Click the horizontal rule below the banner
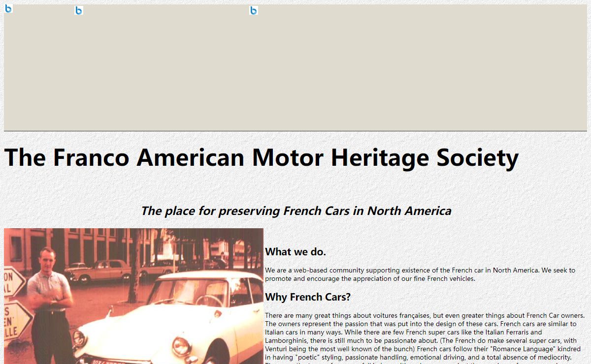Screen dimensions: 591x364 tap(295, 131)
